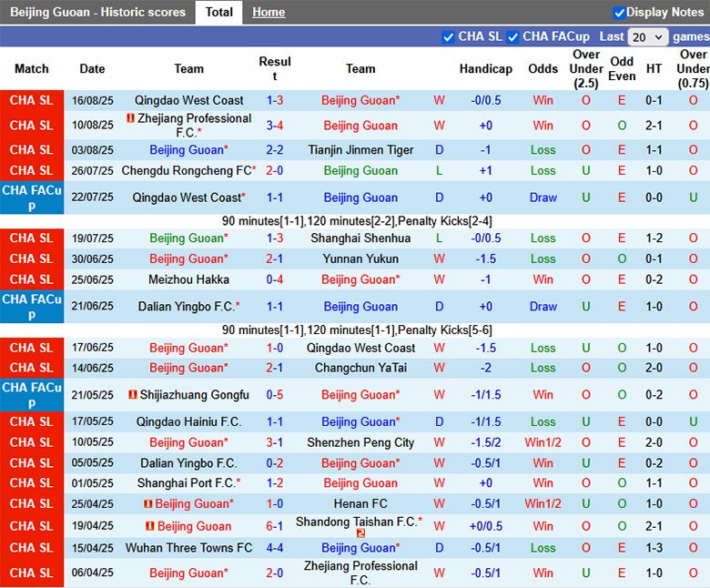Click the Match column header
The width and height of the screenshot is (710, 588).
coord(32,69)
